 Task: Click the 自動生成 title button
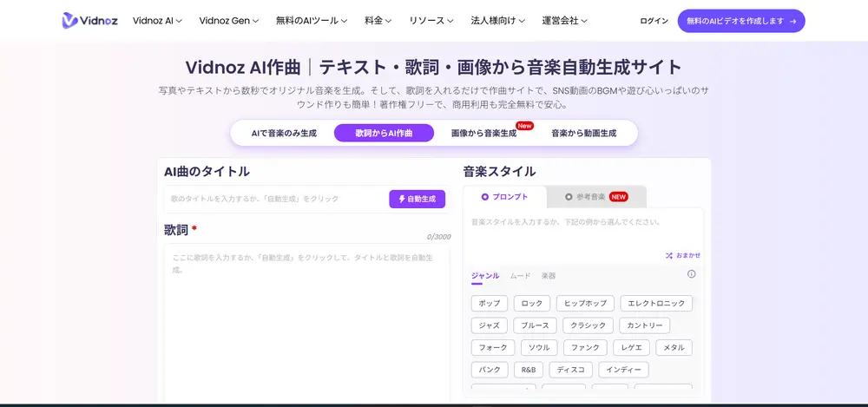tap(417, 199)
